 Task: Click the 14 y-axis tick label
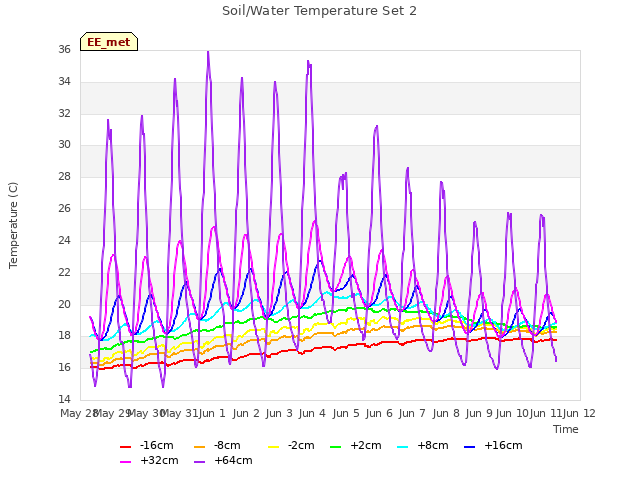click(64, 399)
